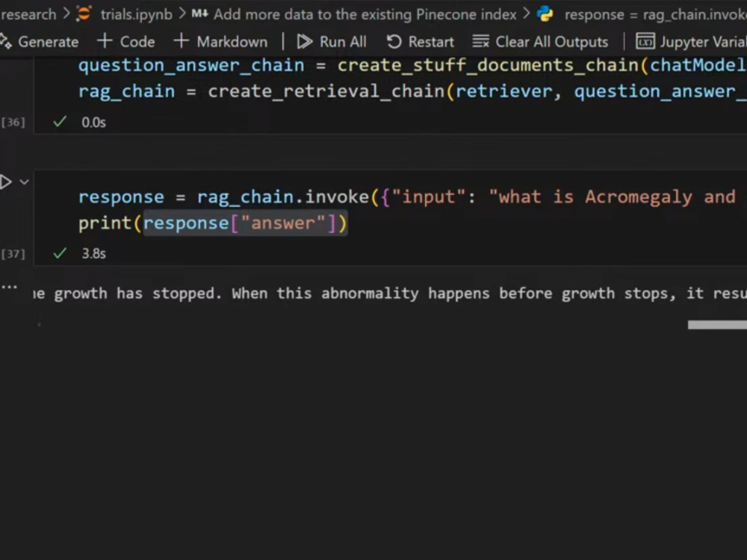Run the rag_chain.invoke cell
The width and height of the screenshot is (747, 560).
coord(6,182)
